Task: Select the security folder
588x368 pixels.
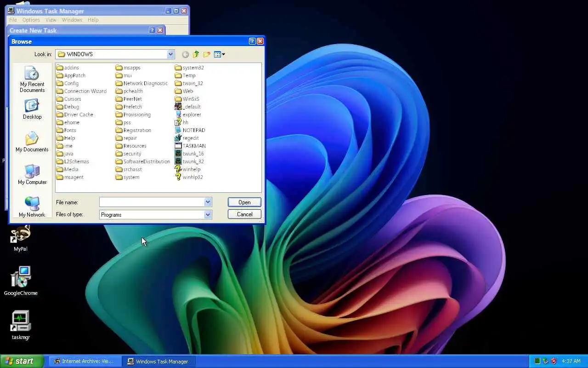Action: click(x=129, y=154)
